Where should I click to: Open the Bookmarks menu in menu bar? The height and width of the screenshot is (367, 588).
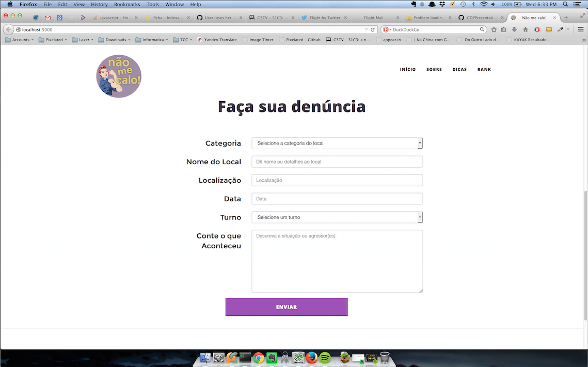click(126, 4)
